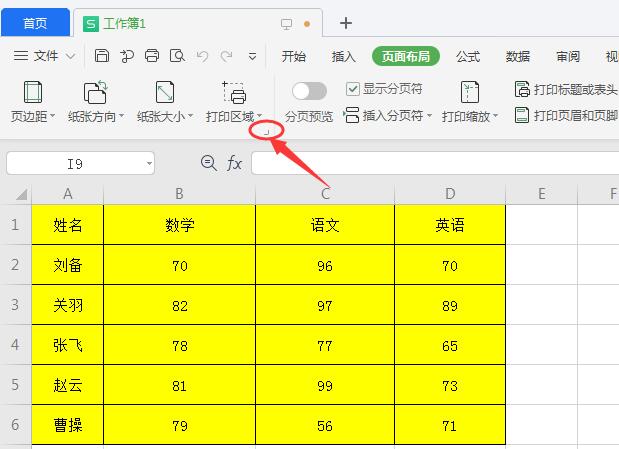Switch to the 首页 home tab
The width and height of the screenshot is (619, 449).
(35, 23)
